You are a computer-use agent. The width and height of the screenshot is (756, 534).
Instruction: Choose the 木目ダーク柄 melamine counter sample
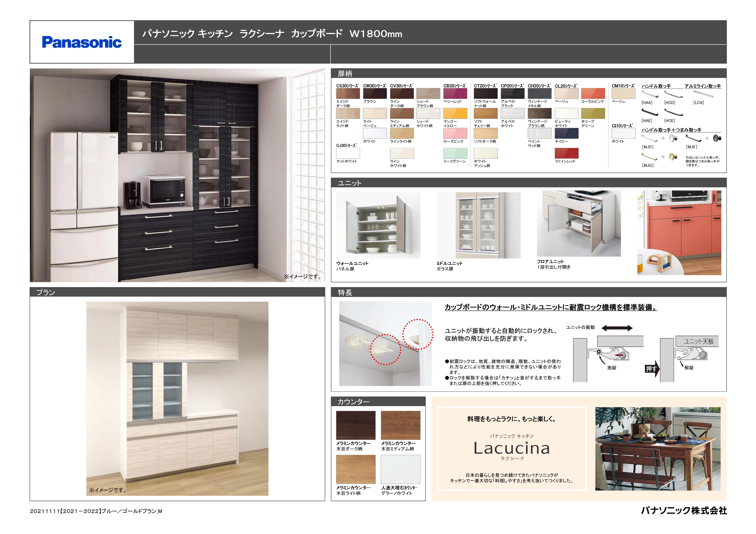pyautogui.click(x=356, y=425)
